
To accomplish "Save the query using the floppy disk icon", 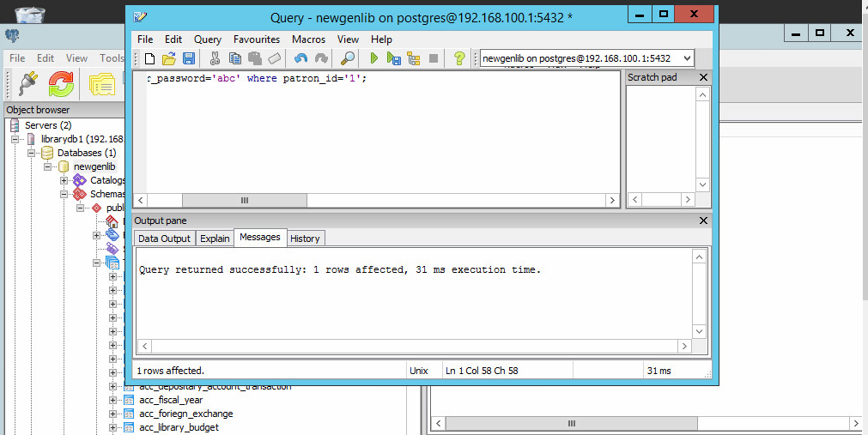I will (188, 58).
